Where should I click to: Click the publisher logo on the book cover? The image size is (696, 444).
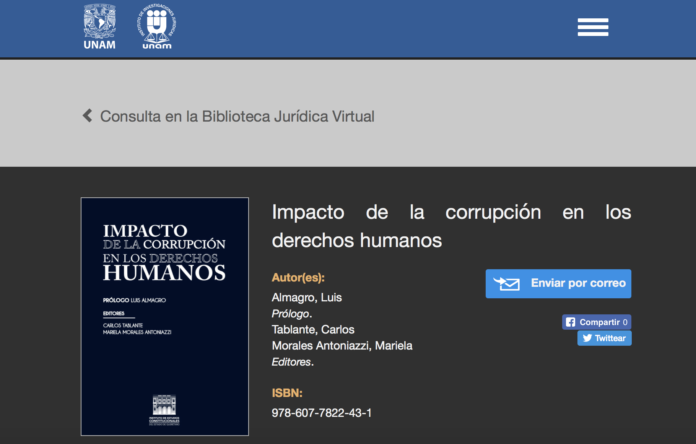164,409
